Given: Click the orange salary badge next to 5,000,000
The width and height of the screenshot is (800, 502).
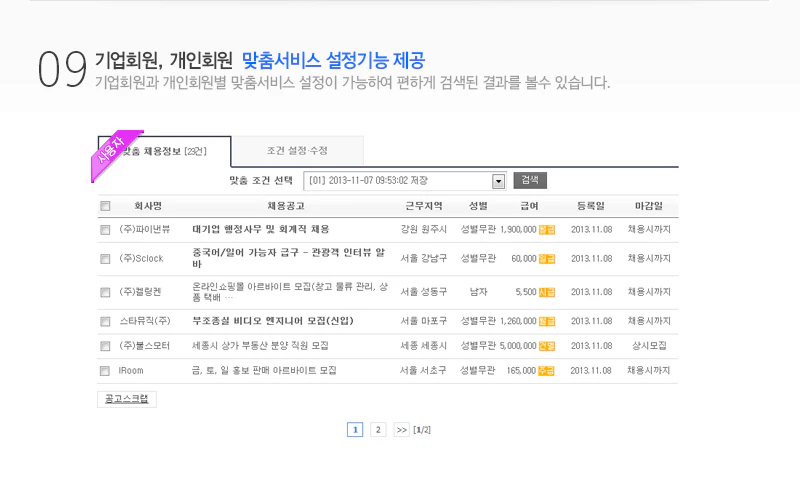Looking at the screenshot, I should coord(546,346).
